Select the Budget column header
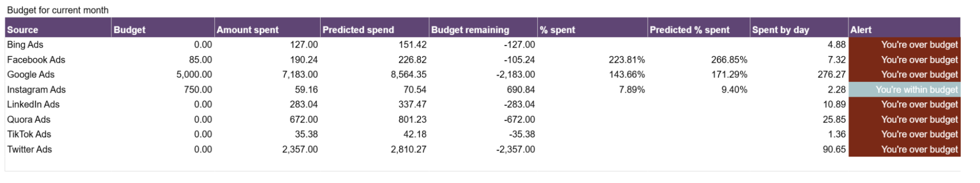Screen dimensions: 980x183 [163, 29]
